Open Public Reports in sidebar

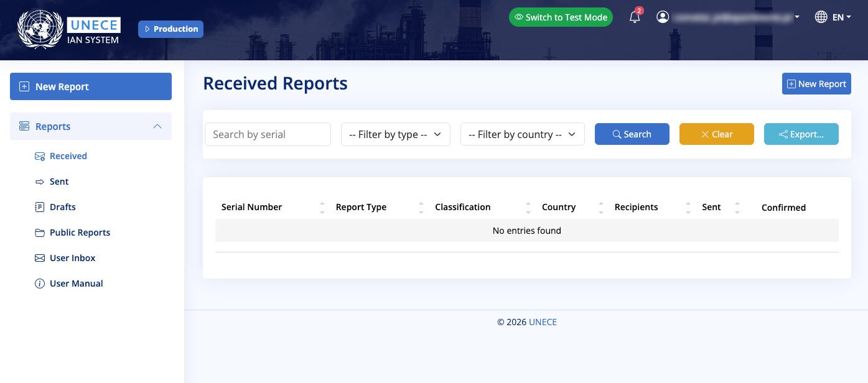[x=80, y=233]
